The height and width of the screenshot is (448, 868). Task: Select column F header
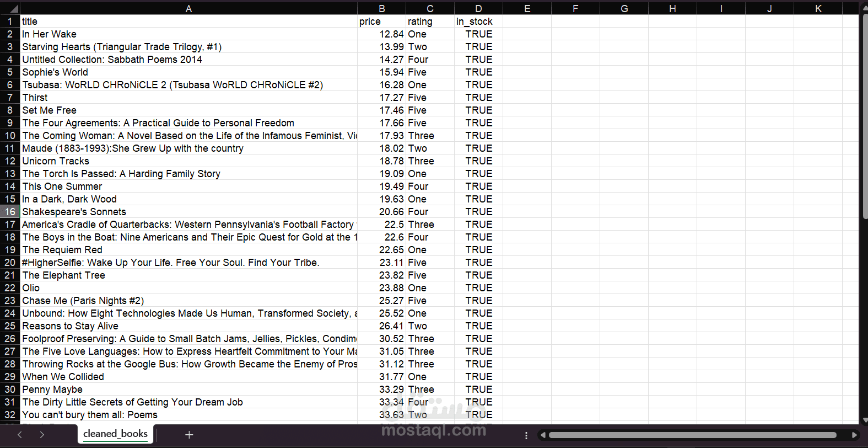pos(575,8)
